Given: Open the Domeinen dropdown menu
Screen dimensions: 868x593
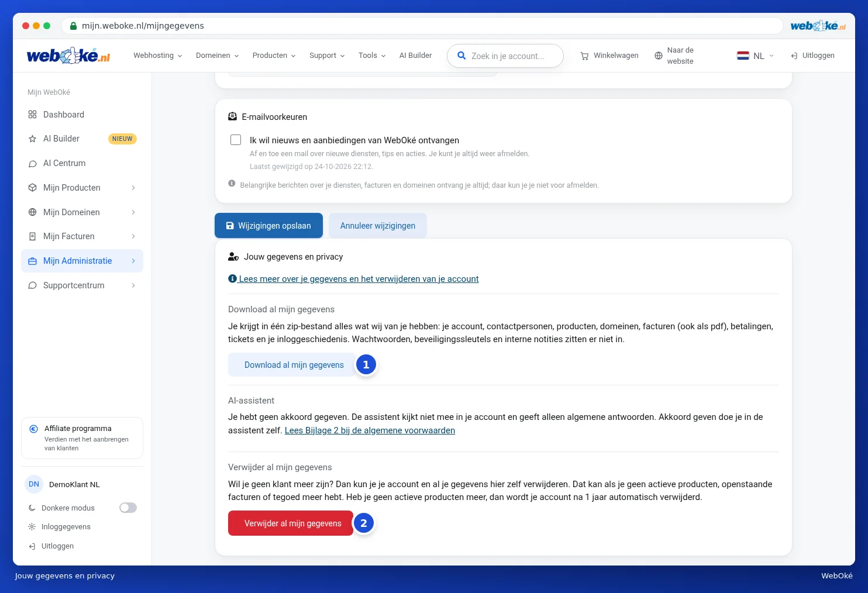Looking at the screenshot, I should 218,56.
